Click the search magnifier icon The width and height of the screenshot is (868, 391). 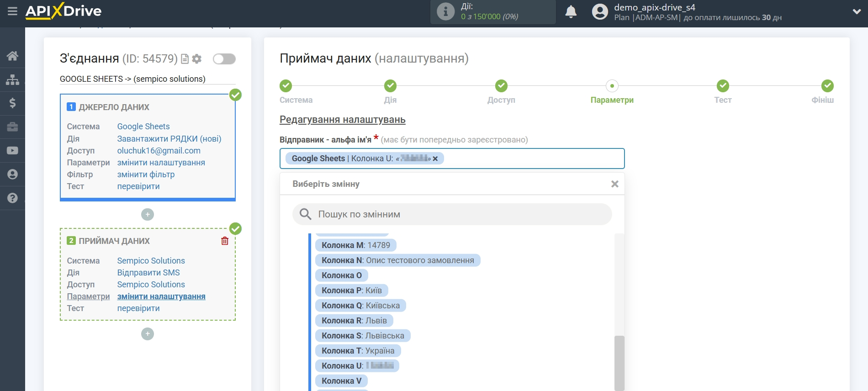click(305, 214)
